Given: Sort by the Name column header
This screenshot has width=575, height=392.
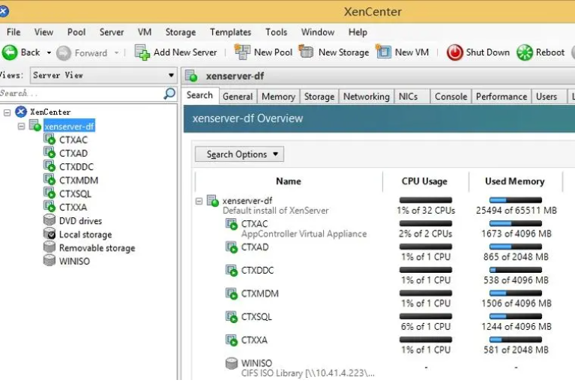Looking at the screenshot, I should point(289,181).
